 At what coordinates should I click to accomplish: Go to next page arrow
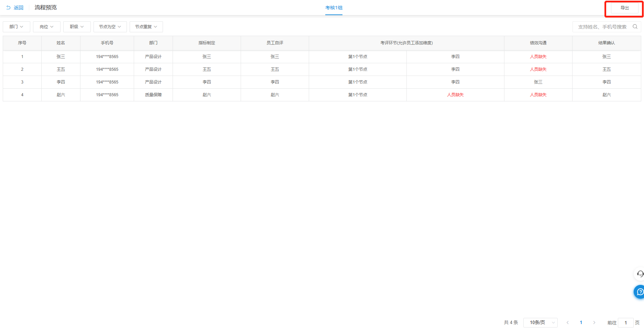click(594, 323)
